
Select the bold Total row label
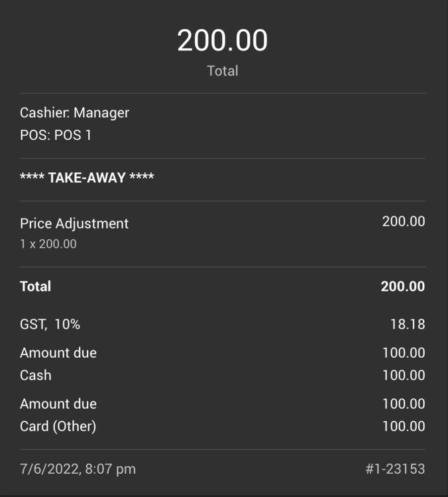pyautogui.click(x=36, y=286)
